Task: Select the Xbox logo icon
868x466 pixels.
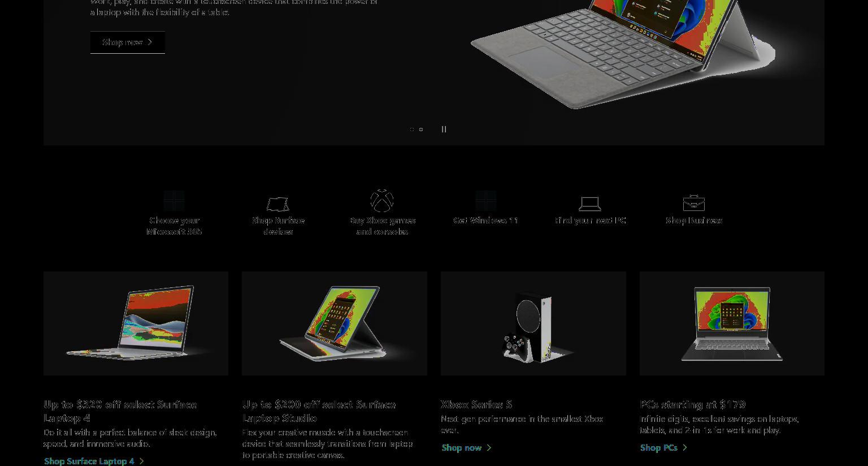Action: click(382, 201)
